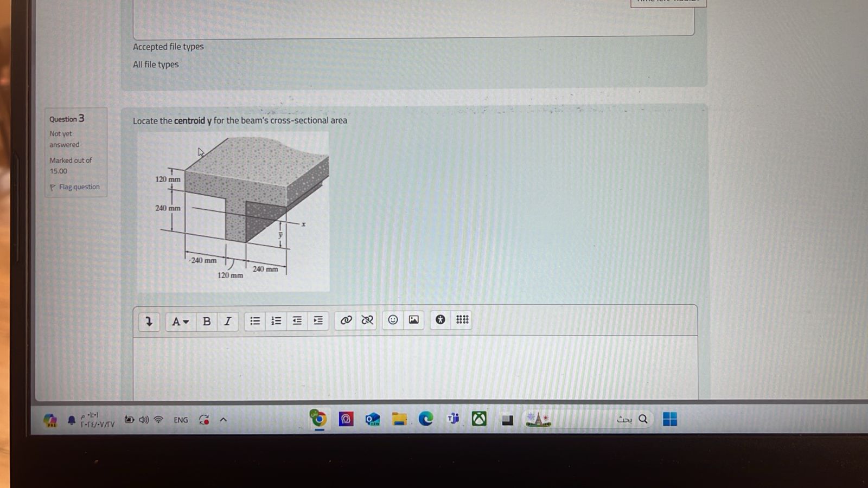Image resolution: width=868 pixels, height=488 pixels.
Task: Insert a numbered list
Action: (x=276, y=320)
